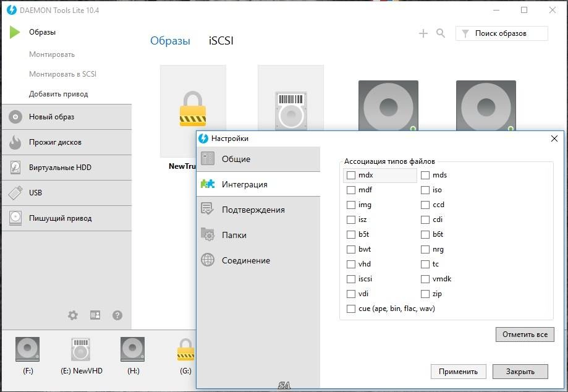Check the bwt file type
568x392 pixels.
[x=350, y=250]
